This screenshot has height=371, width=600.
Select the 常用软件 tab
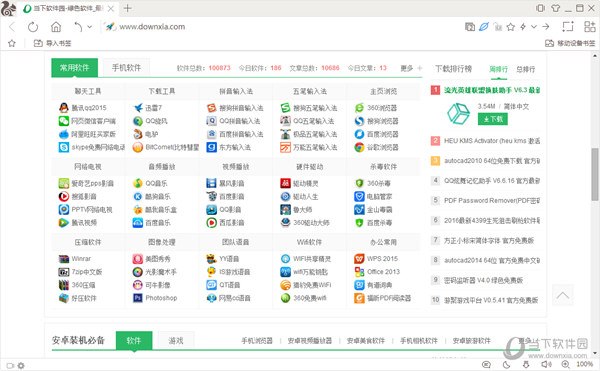tap(75, 68)
